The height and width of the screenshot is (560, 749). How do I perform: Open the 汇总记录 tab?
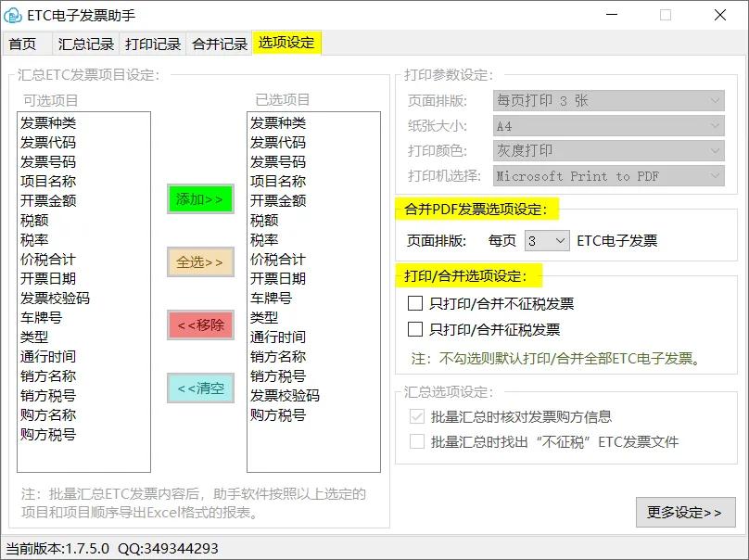point(86,45)
